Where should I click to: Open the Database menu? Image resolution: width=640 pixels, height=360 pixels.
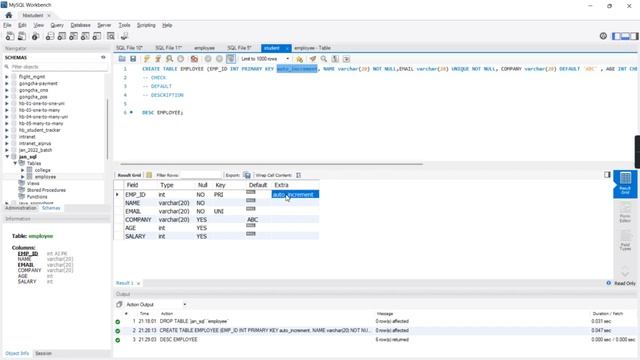[80, 25]
